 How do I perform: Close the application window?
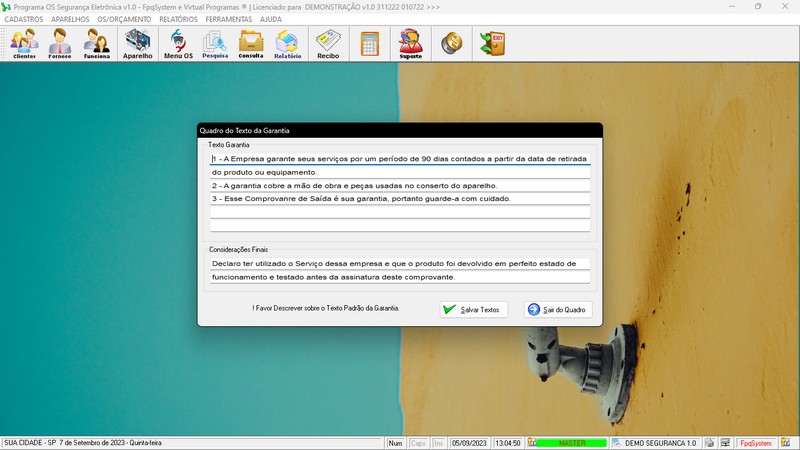pos(785,7)
